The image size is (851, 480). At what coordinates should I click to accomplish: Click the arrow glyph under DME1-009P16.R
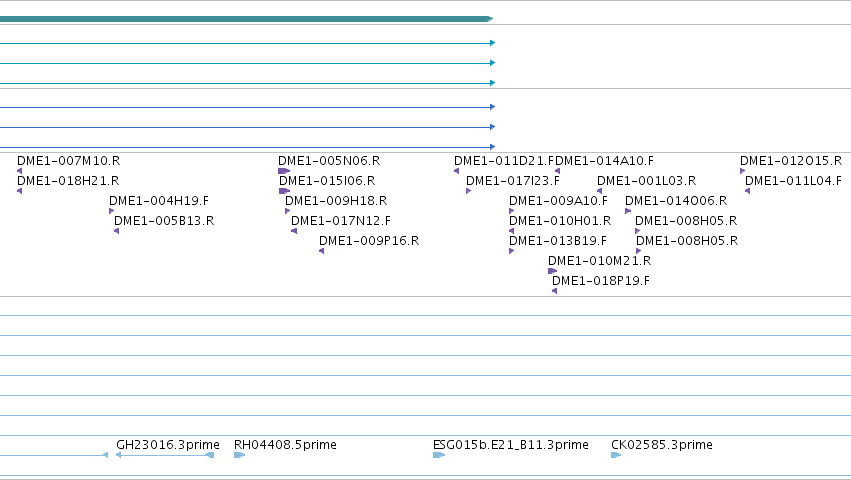click(321, 251)
